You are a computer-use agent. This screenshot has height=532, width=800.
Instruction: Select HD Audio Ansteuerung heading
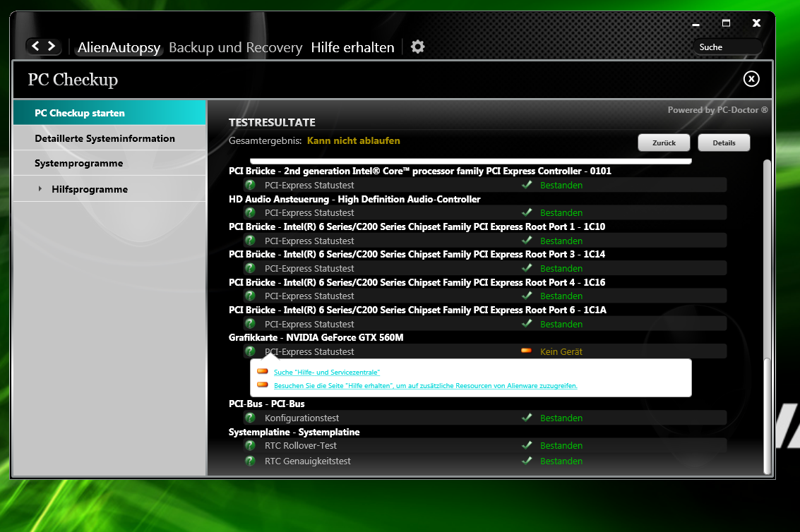point(354,199)
